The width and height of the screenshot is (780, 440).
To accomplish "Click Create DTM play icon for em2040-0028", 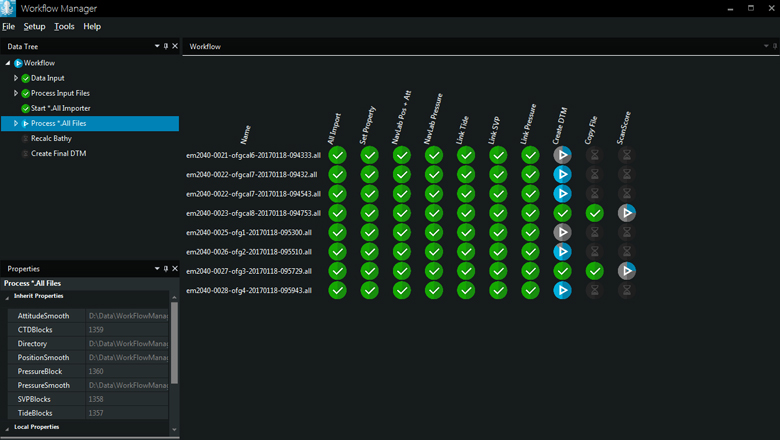I will (562, 290).
